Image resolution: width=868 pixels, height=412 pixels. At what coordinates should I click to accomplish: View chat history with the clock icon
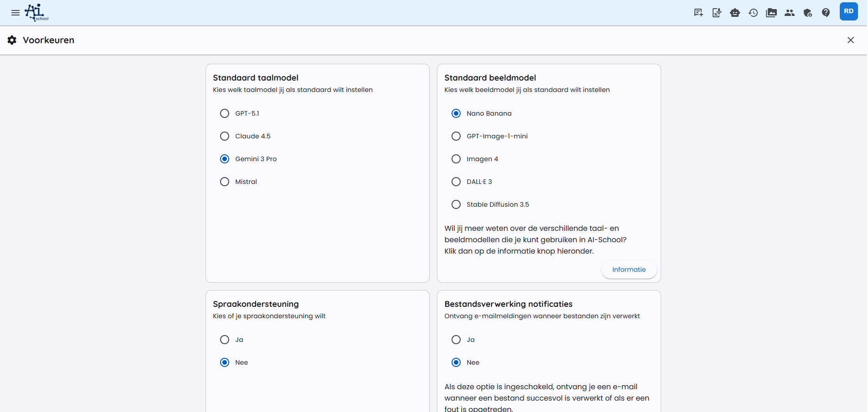(x=753, y=13)
